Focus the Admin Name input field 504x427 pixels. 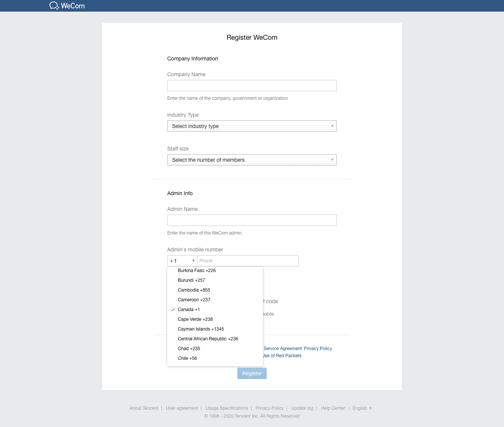click(252, 220)
